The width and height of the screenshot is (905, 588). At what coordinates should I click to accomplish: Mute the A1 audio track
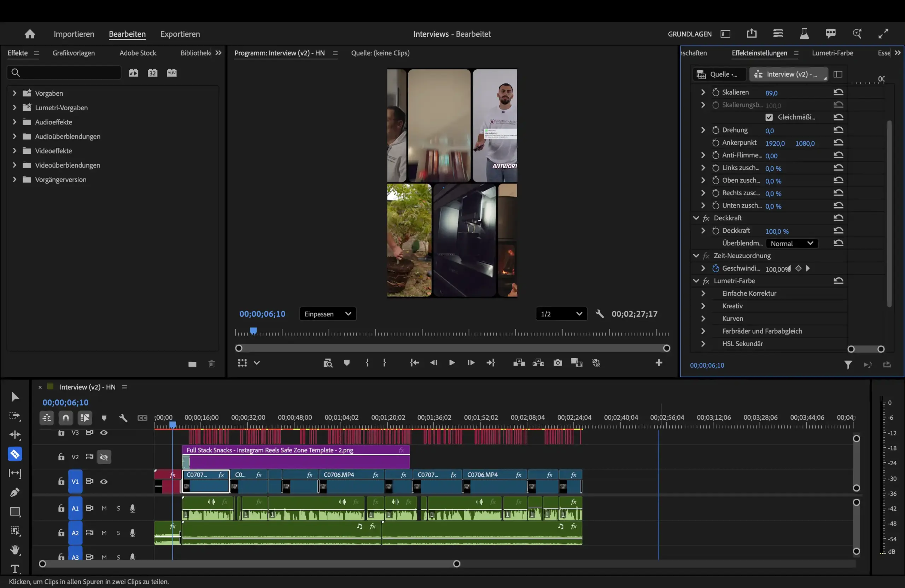pos(104,508)
